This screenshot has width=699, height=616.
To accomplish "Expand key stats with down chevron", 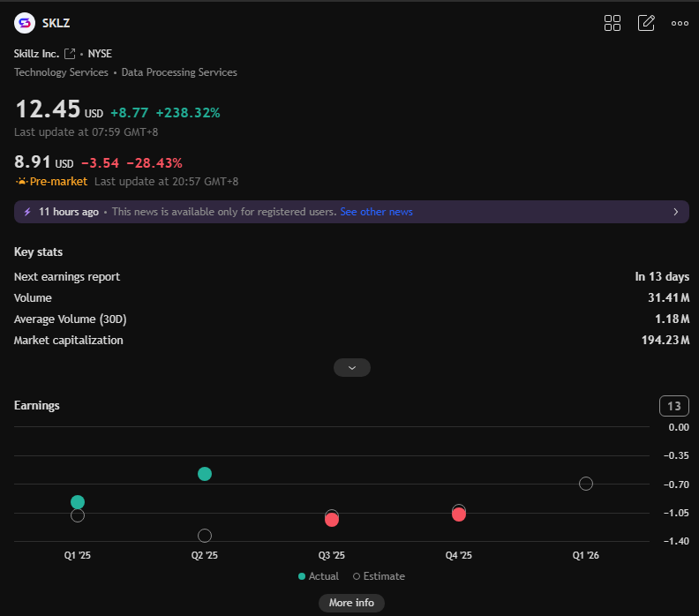I will pyautogui.click(x=352, y=368).
